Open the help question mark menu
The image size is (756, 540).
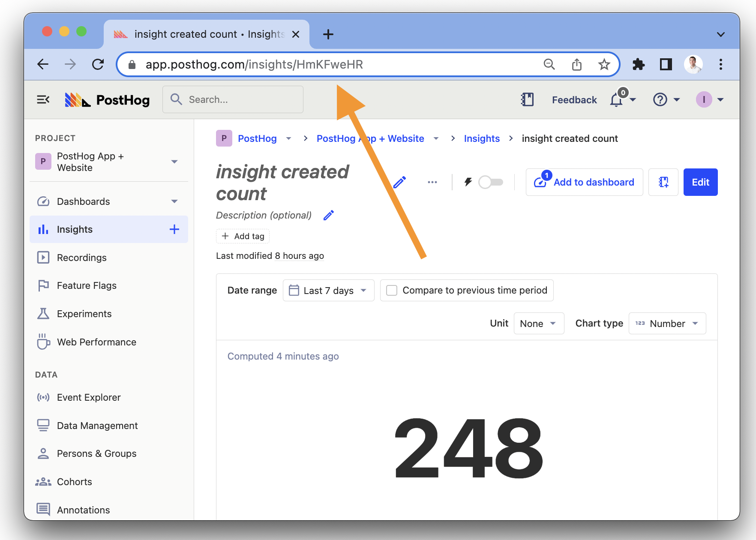click(660, 100)
